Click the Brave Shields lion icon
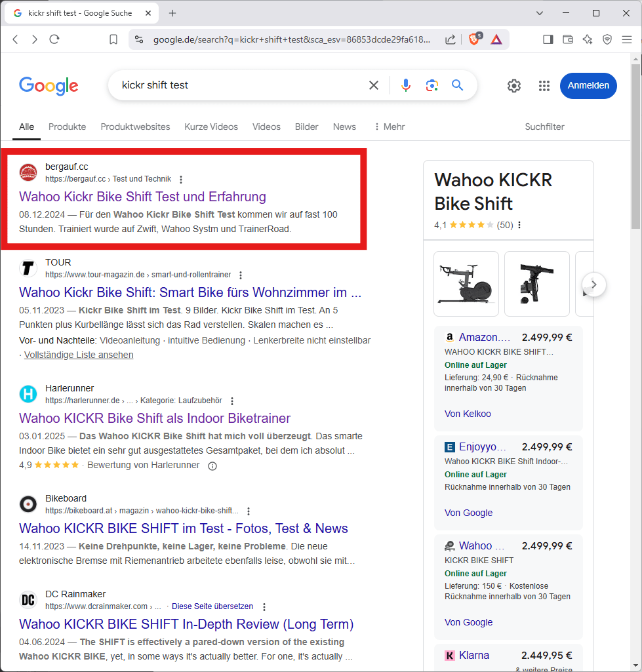This screenshot has width=642, height=672. (473, 39)
